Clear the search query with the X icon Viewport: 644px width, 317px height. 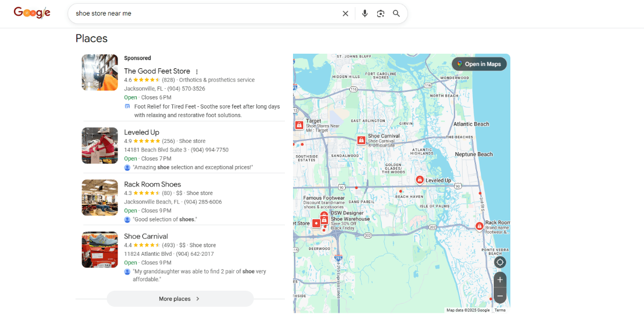(x=346, y=13)
